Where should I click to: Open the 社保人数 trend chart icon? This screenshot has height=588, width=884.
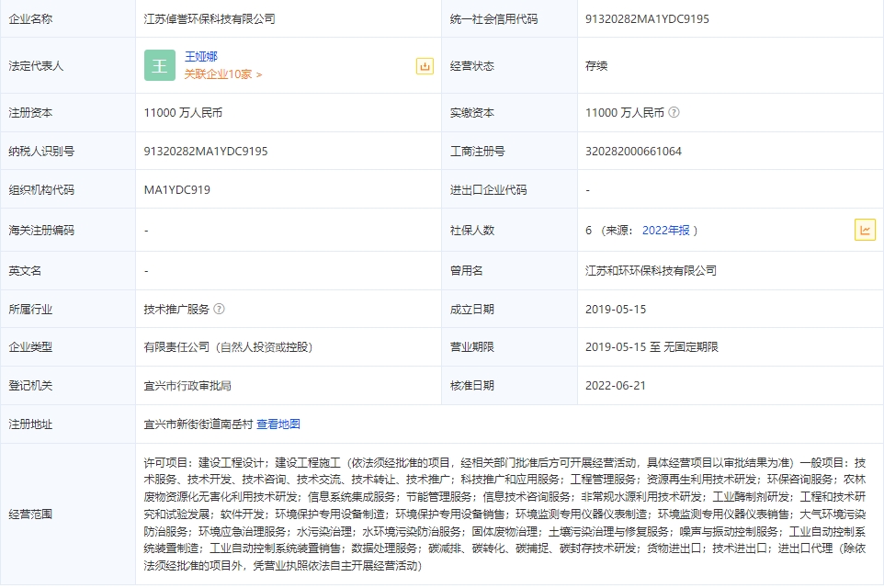864,230
